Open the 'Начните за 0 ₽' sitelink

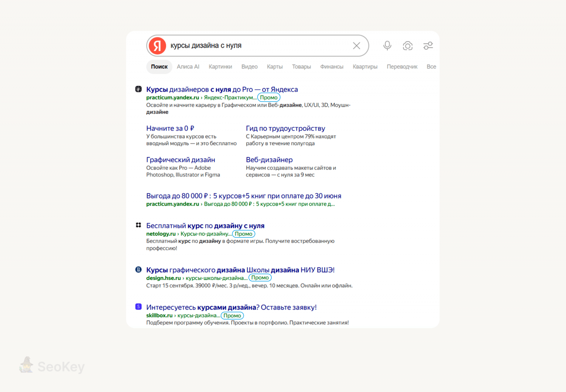coord(170,128)
